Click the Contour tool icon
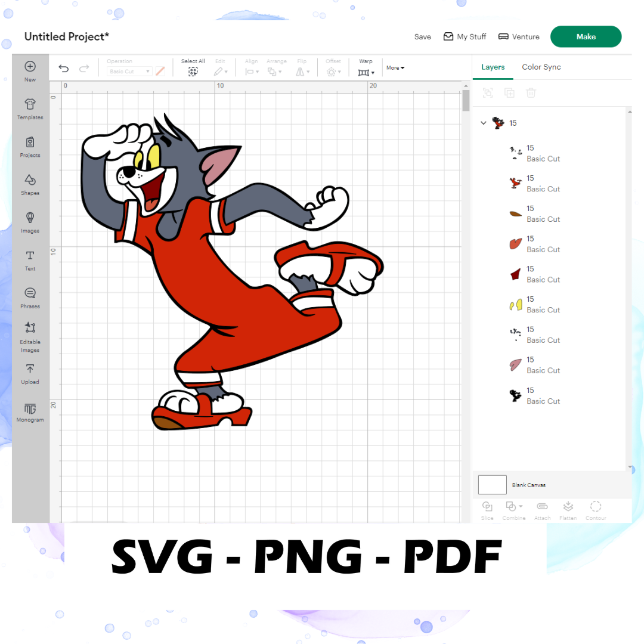This screenshot has width=644, height=644. point(596,506)
